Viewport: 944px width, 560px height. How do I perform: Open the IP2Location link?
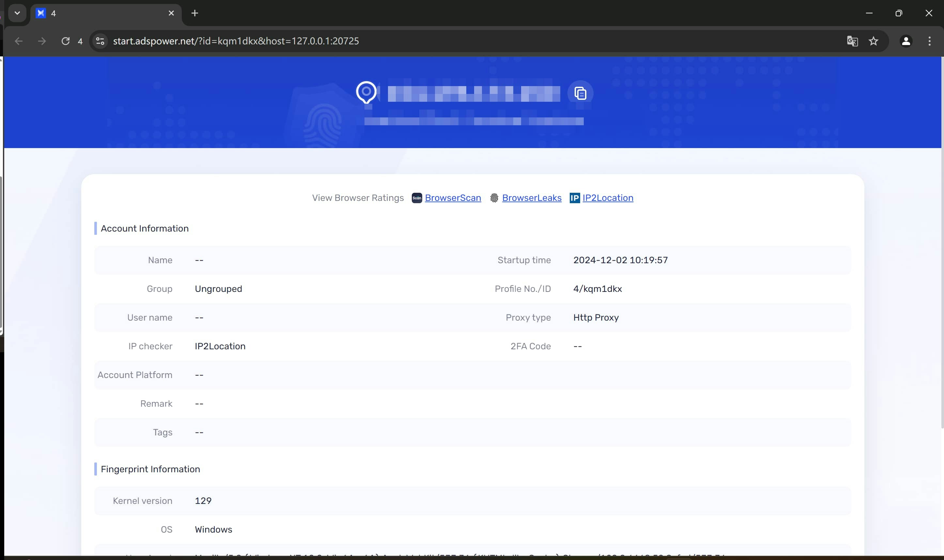click(x=607, y=198)
